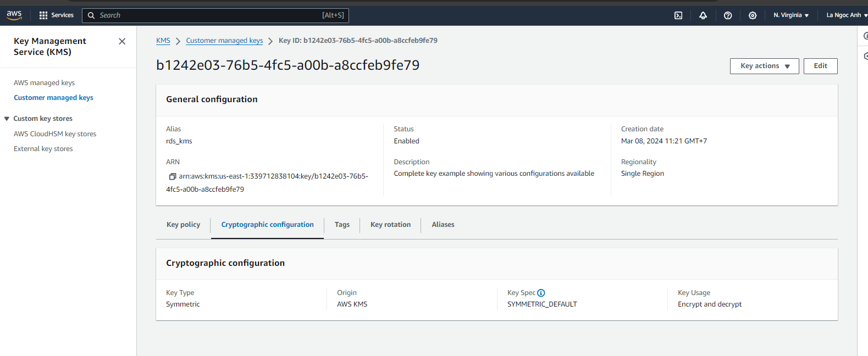Open the La Ngoc Anh account menu
The height and width of the screenshot is (356, 868).
[x=845, y=15]
